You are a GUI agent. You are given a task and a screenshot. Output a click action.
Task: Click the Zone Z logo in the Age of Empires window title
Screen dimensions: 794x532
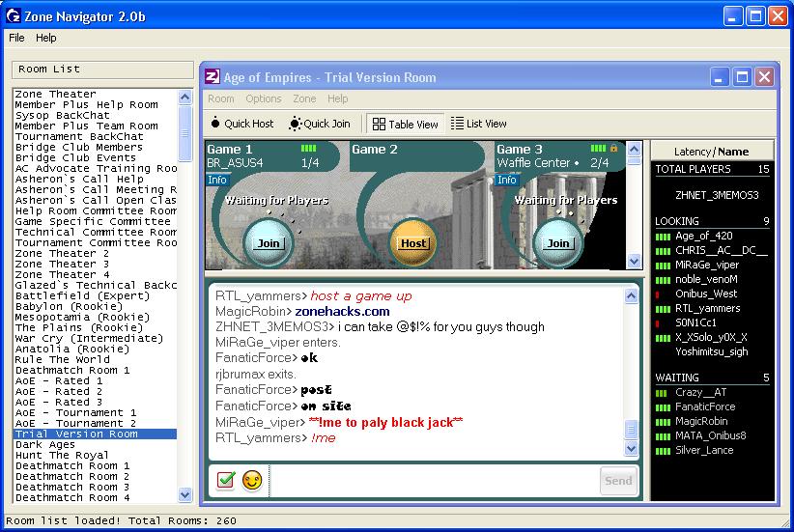point(213,77)
